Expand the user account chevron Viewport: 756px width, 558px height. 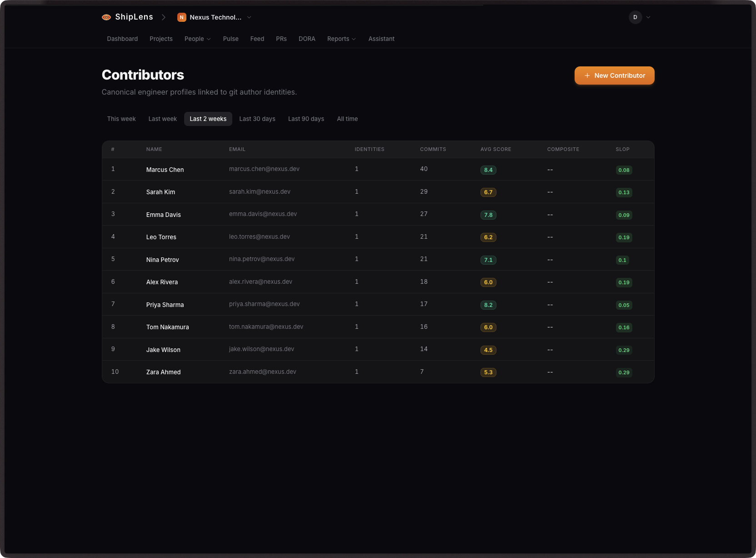click(x=648, y=17)
